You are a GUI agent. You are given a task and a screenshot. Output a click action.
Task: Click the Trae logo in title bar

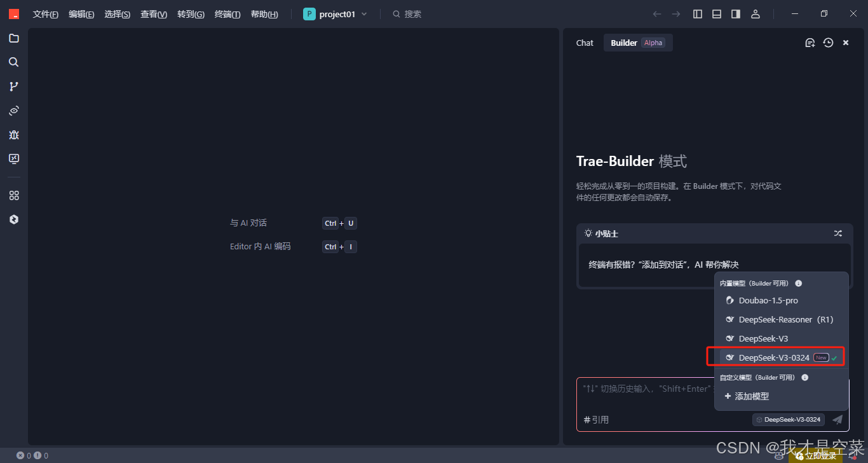[x=14, y=14]
